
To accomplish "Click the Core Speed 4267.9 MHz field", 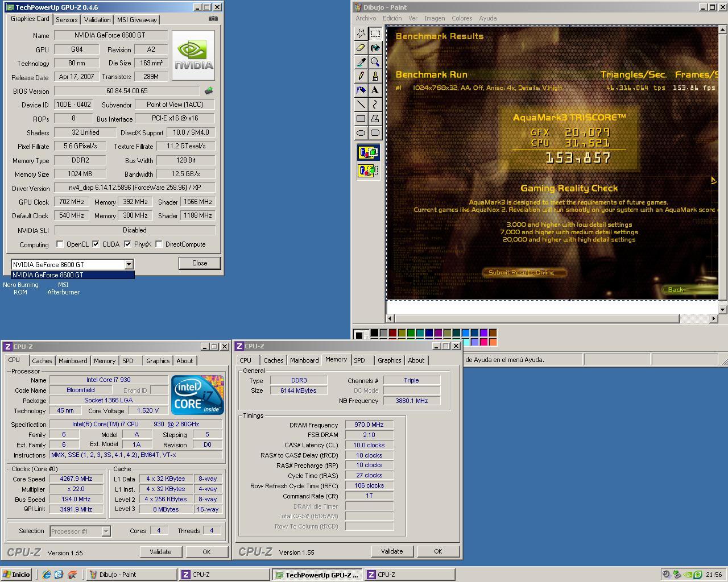I will tap(76, 479).
